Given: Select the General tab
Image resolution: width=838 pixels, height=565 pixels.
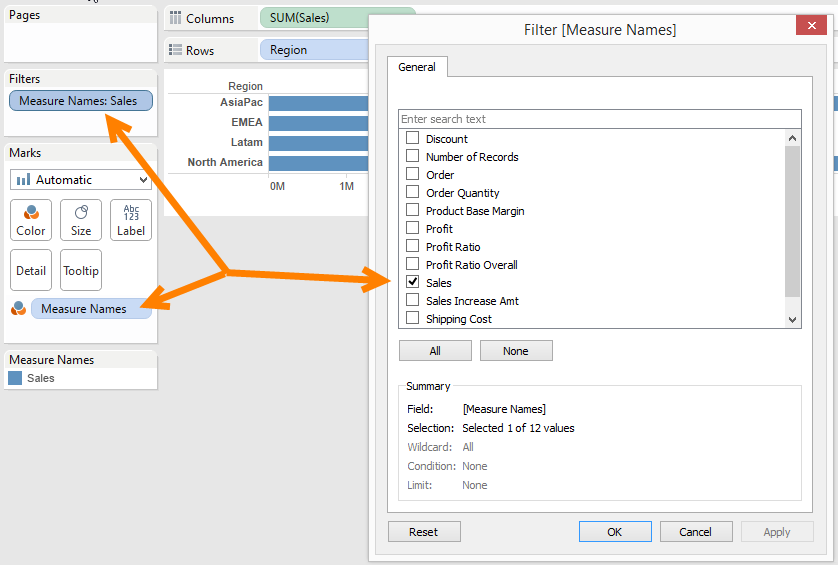Looking at the screenshot, I should click(x=417, y=67).
